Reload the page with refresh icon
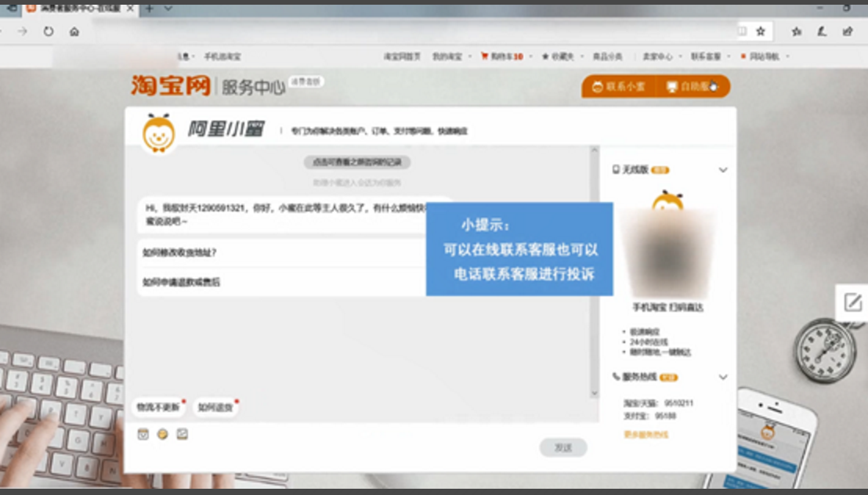The image size is (868, 495). point(49,31)
